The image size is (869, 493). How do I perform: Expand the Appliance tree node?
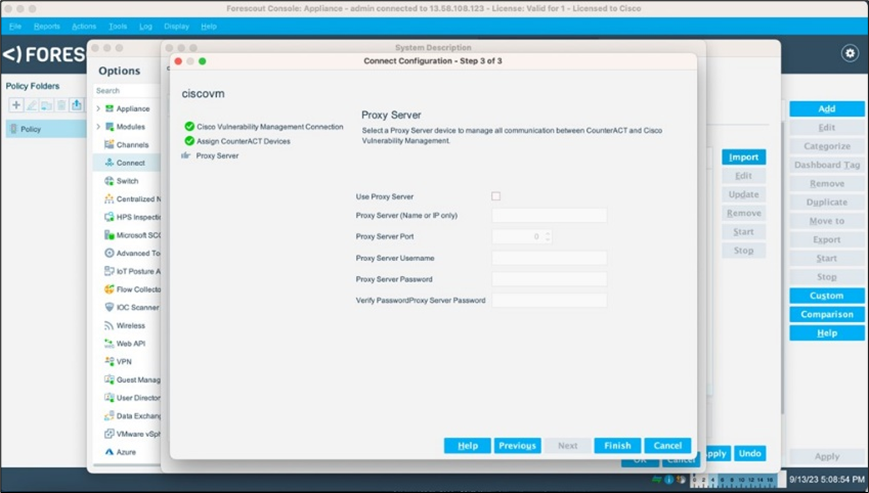(x=98, y=109)
